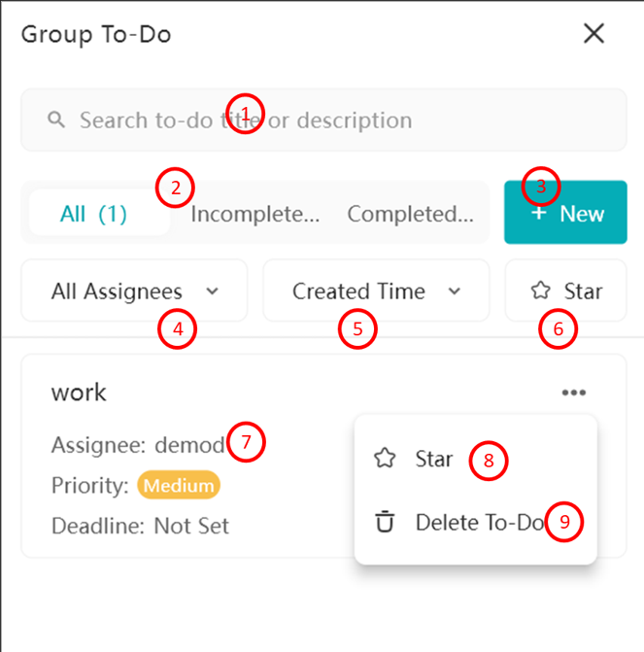Focus the search to-do title or description field
Image resolution: width=644 pixels, height=652 pixels.
pyautogui.click(x=323, y=120)
